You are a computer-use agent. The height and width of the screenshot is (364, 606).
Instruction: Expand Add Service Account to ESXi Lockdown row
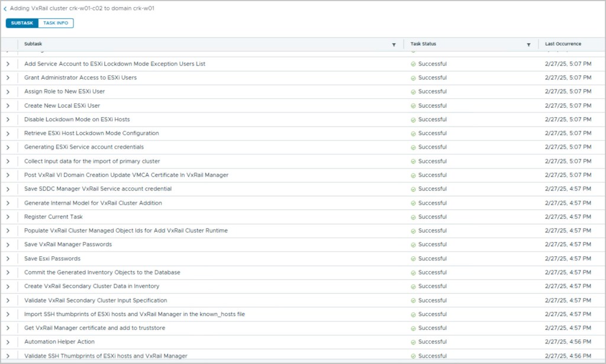tap(8, 64)
